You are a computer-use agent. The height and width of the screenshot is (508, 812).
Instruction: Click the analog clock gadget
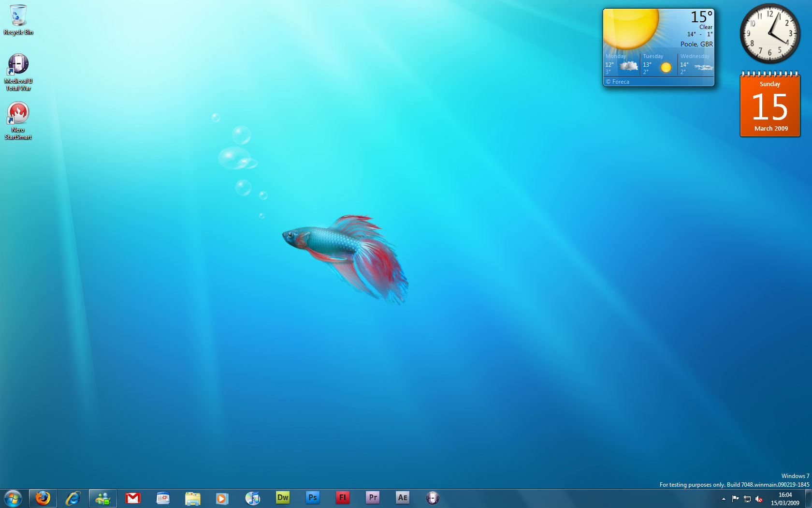click(770, 33)
